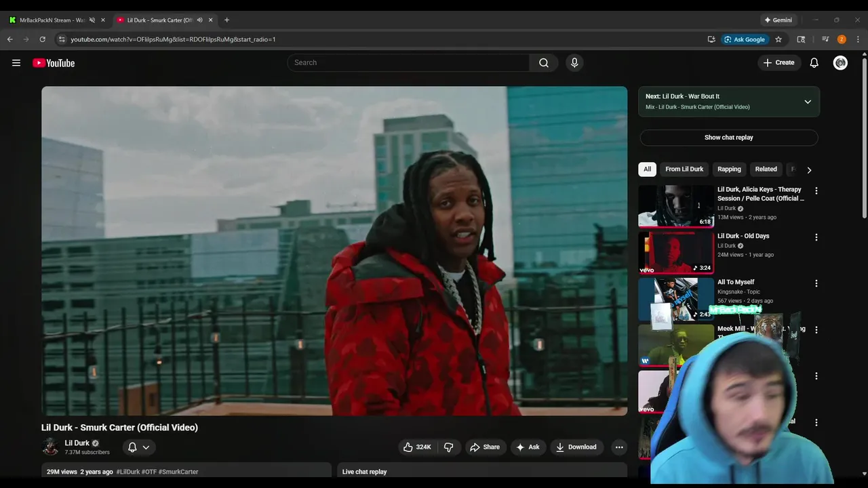
Task: Click the YouTube URL in the address bar
Action: point(173,39)
